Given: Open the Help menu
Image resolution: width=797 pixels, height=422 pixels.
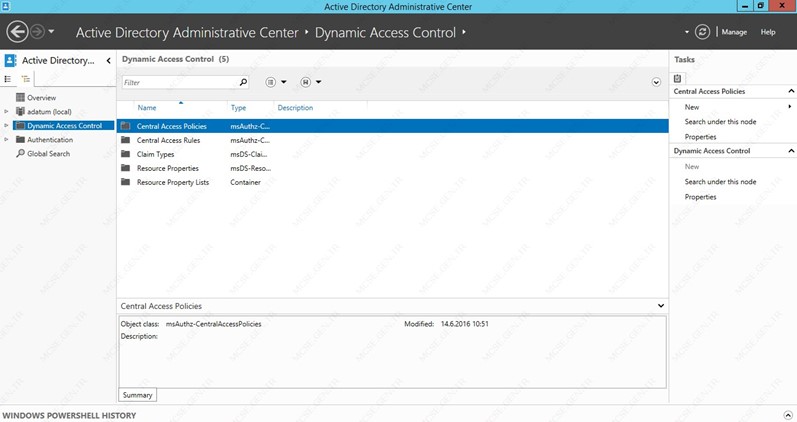Looking at the screenshot, I should pos(768,32).
